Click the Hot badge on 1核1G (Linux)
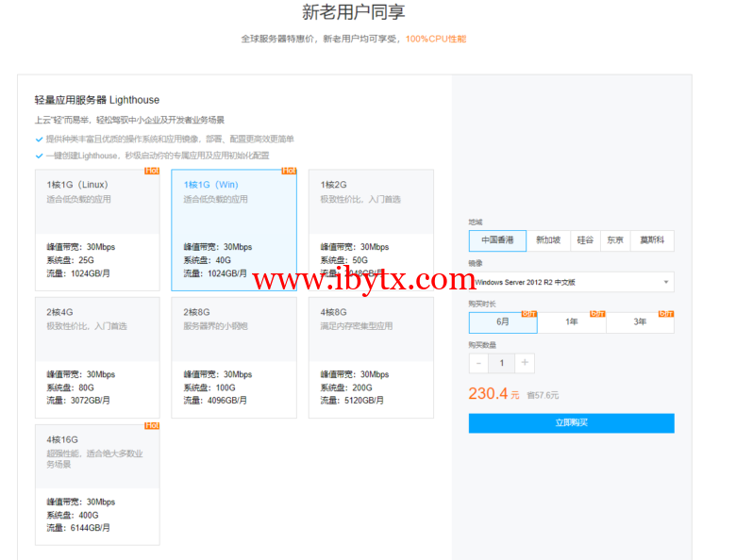 152,171
